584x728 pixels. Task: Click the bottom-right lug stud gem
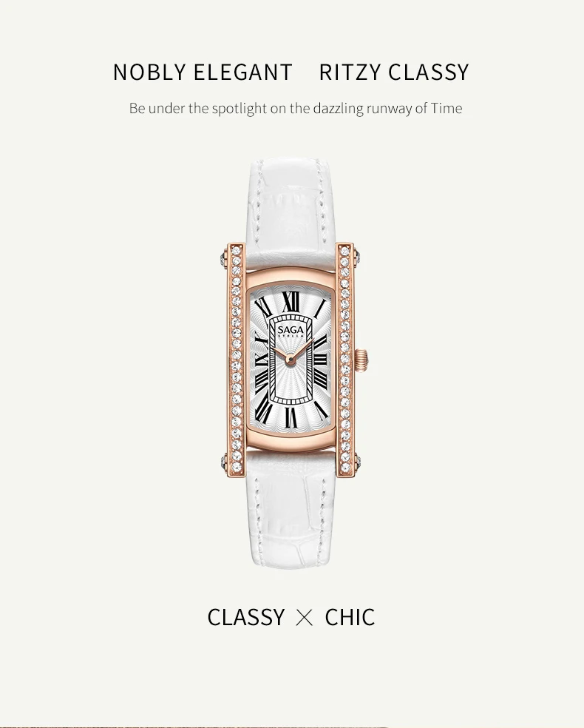(x=358, y=462)
